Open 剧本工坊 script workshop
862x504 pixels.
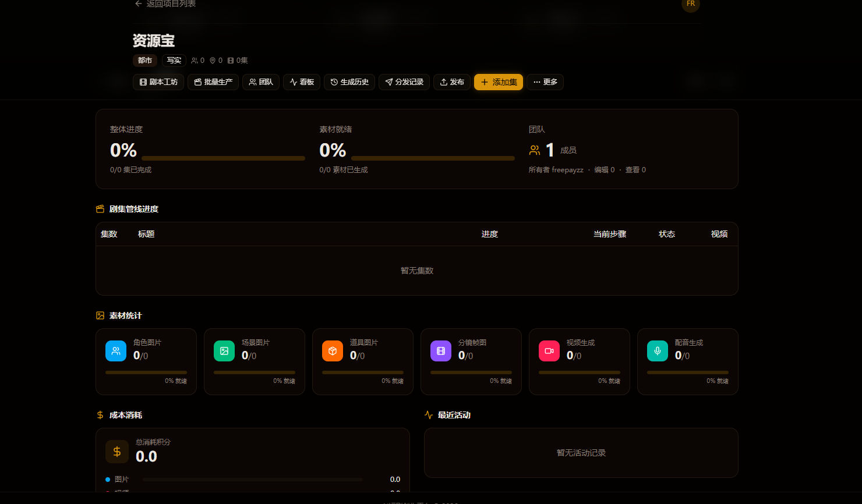coord(158,82)
